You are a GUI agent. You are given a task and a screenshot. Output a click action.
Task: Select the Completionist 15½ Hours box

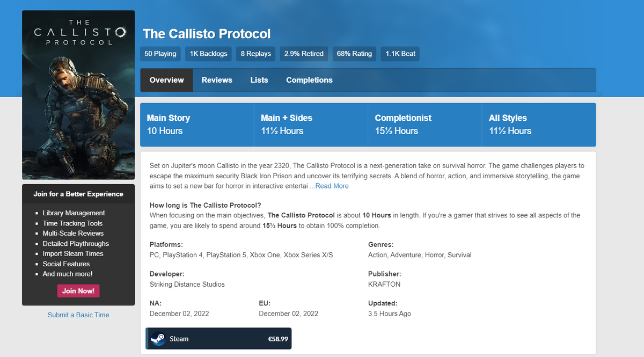425,125
